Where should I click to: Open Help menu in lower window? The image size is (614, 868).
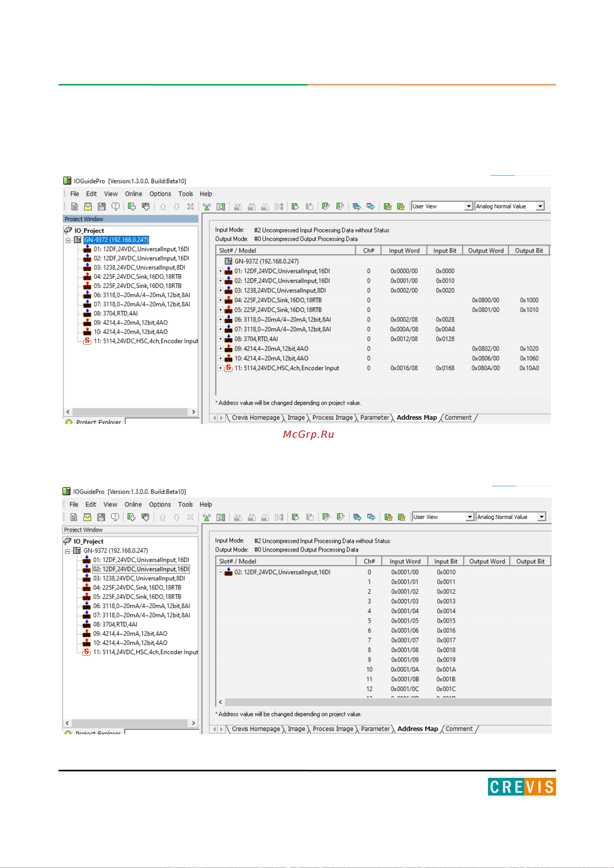point(206,504)
